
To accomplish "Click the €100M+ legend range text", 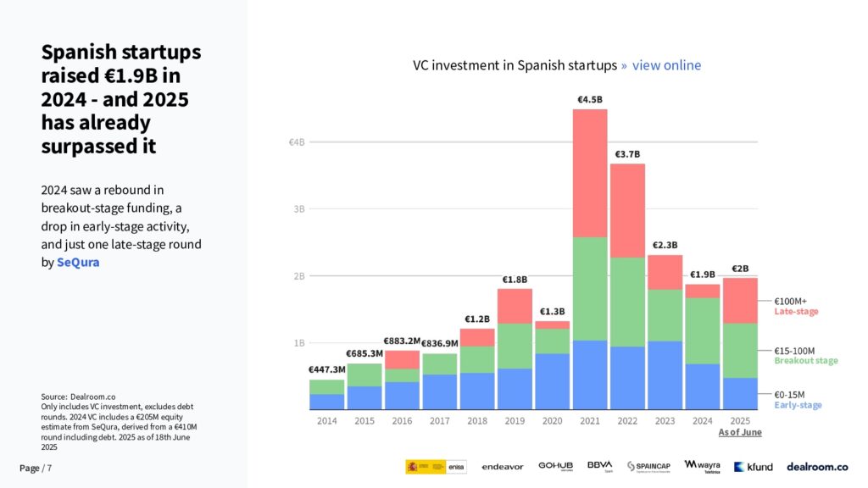I will (x=791, y=302).
